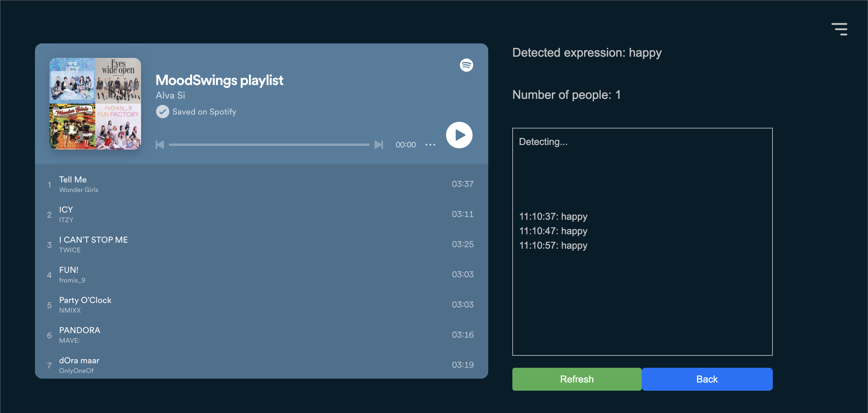Toggle the Saved on Spotify checkmark
Viewport: 868px width, 413px height.
coord(163,112)
